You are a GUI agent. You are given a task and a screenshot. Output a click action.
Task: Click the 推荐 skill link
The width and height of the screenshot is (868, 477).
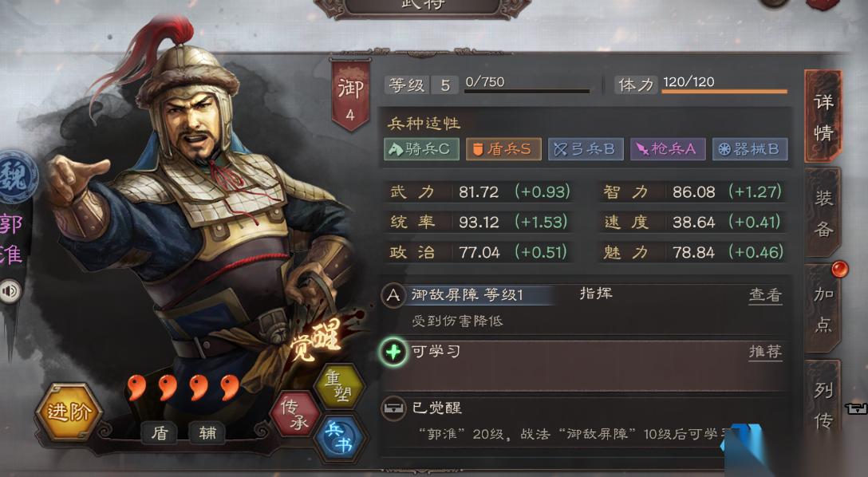pyautogui.click(x=765, y=352)
